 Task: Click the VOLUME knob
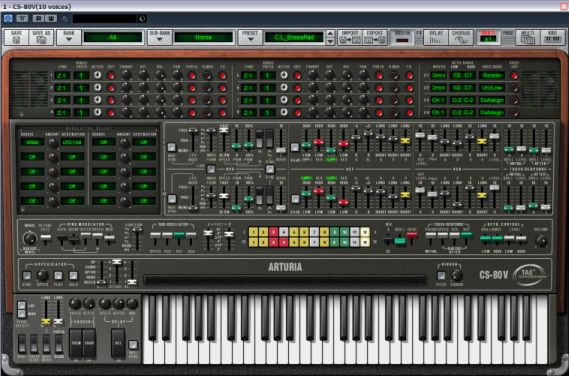pos(541,241)
